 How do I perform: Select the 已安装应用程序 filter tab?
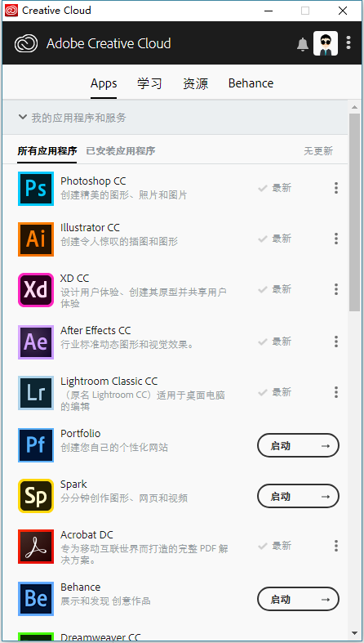[x=121, y=151]
